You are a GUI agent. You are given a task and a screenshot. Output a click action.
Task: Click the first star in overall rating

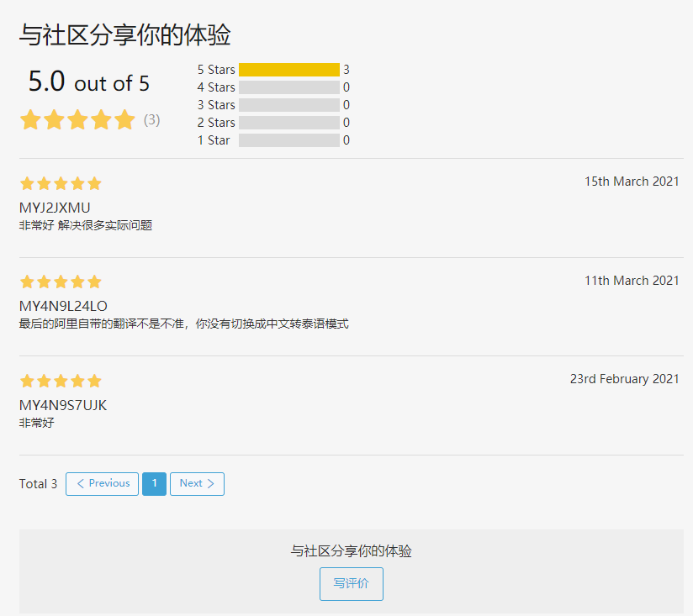[x=30, y=119]
